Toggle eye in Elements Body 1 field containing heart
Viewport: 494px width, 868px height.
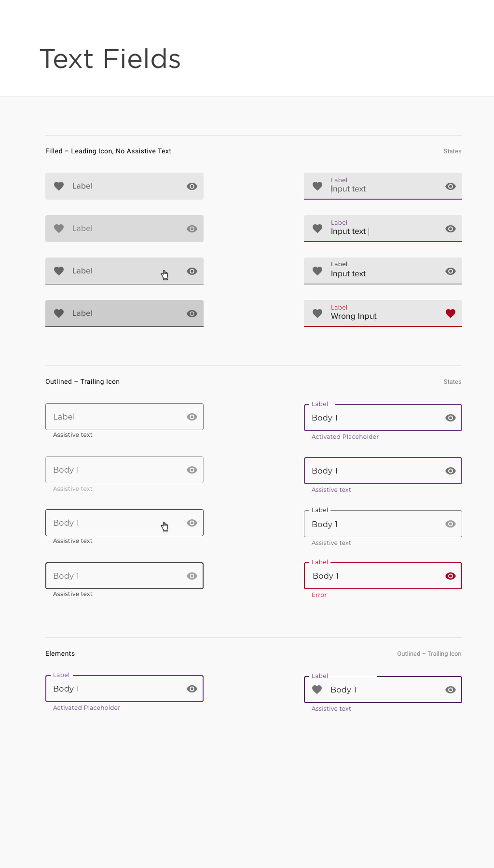(x=451, y=690)
